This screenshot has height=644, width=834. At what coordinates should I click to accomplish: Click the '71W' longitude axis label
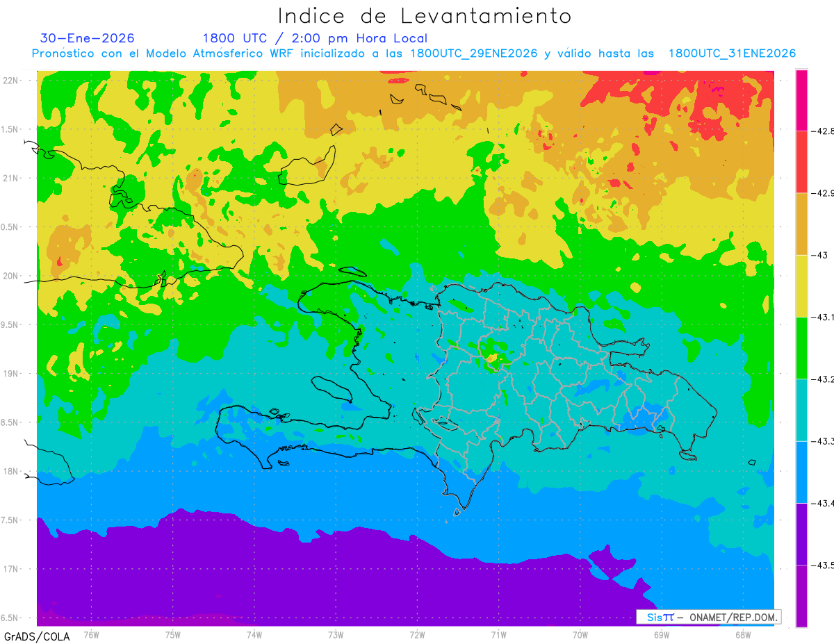(498, 634)
